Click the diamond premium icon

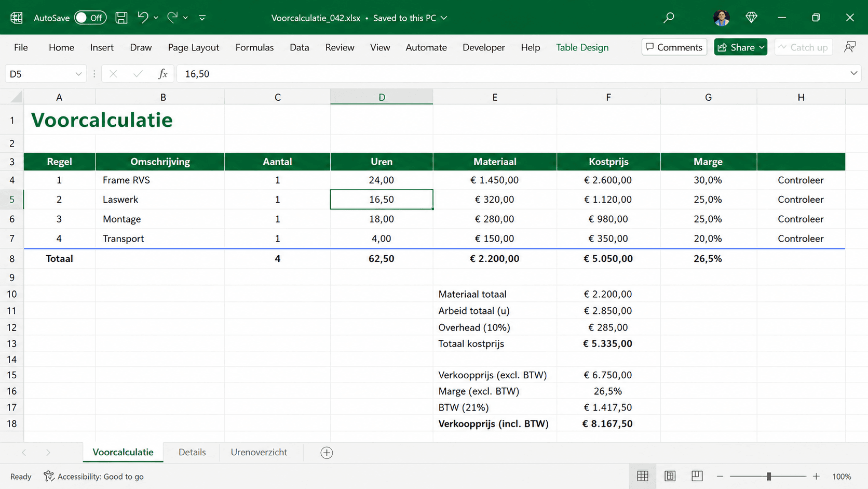[x=751, y=18]
